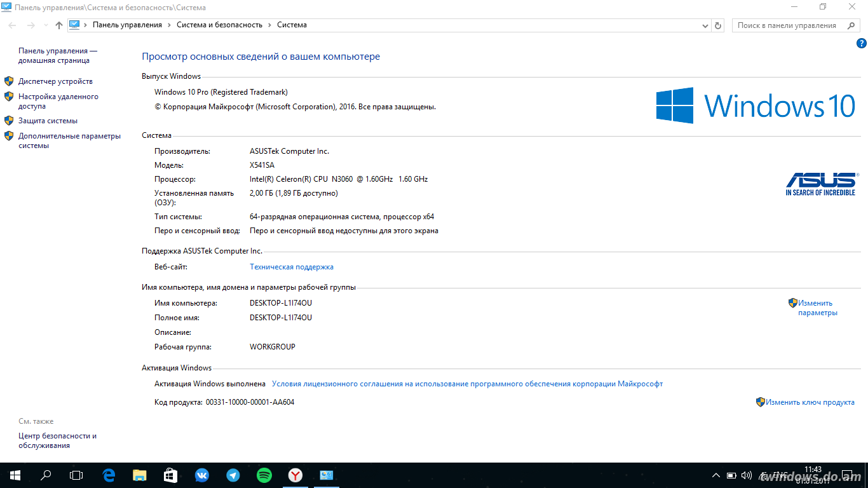Click the ASUS logo image

[821, 184]
